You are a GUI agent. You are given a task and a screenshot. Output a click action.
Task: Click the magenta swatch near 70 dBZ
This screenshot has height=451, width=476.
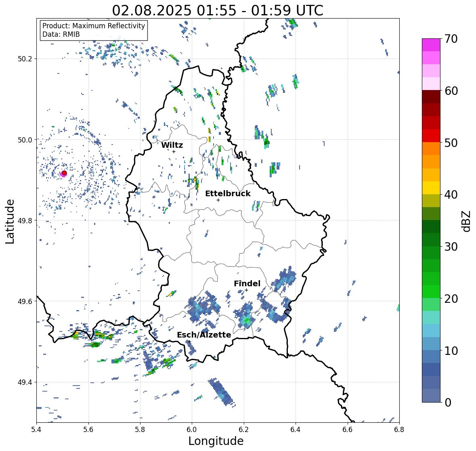coord(431,45)
